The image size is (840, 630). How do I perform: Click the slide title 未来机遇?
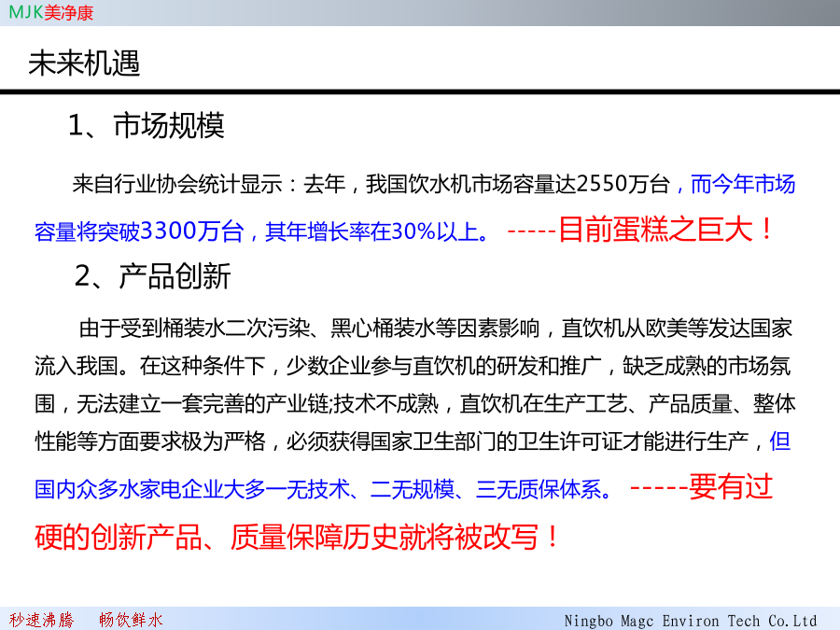(84, 63)
